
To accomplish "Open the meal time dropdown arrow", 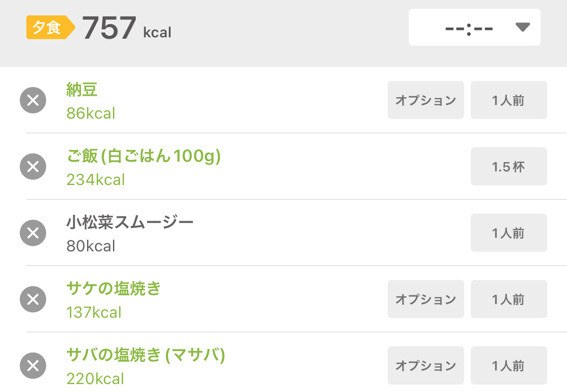I will coord(523,28).
